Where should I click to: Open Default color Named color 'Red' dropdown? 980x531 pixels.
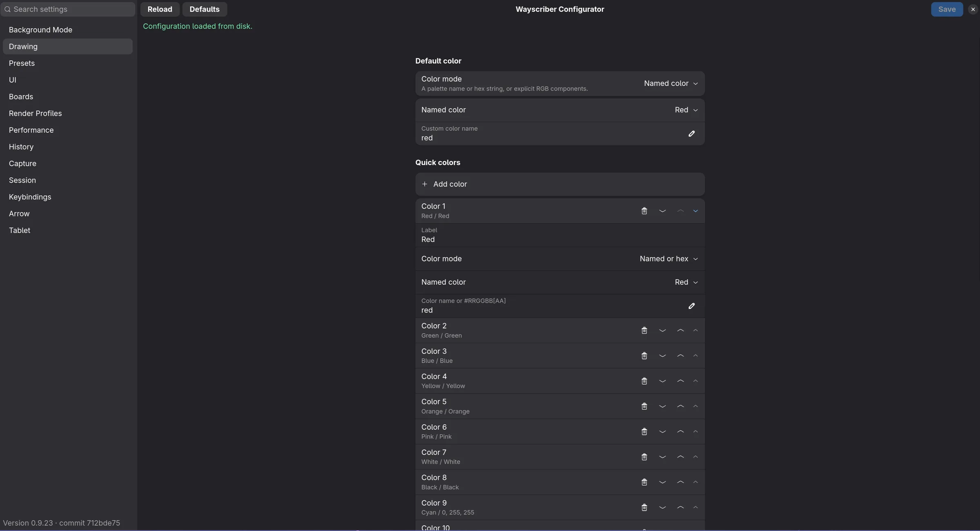[686, 110]
